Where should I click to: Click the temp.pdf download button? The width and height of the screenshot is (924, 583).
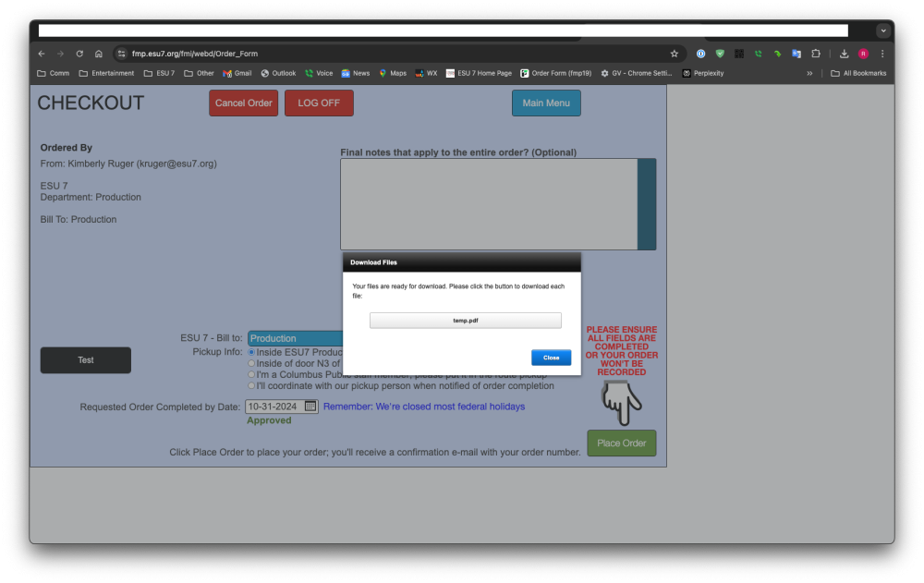click(465, 320)
